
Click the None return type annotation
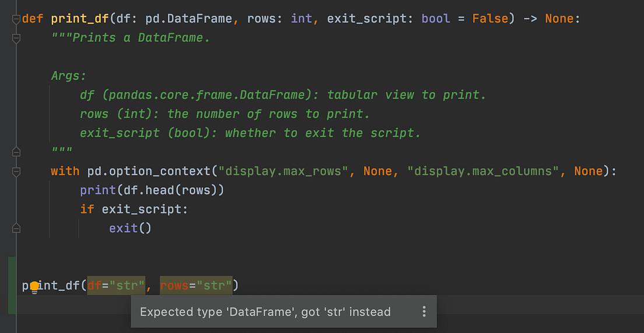coord(559,19)
